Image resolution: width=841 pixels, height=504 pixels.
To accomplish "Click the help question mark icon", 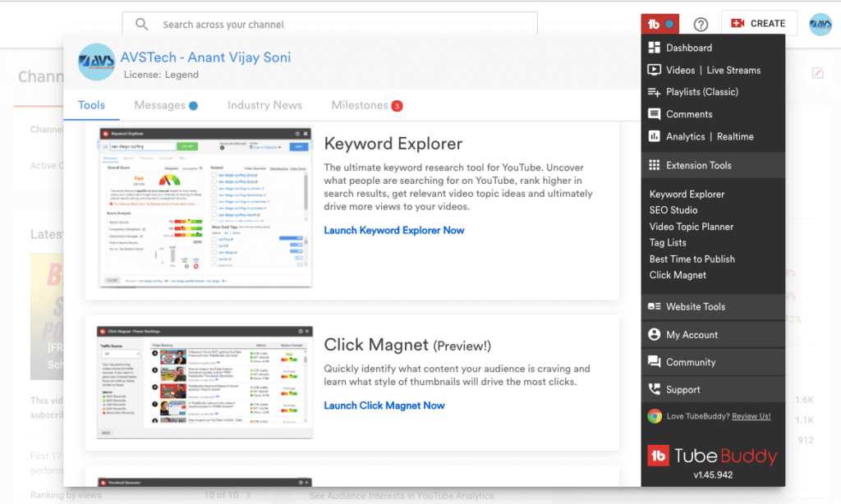I will point(701,24).
